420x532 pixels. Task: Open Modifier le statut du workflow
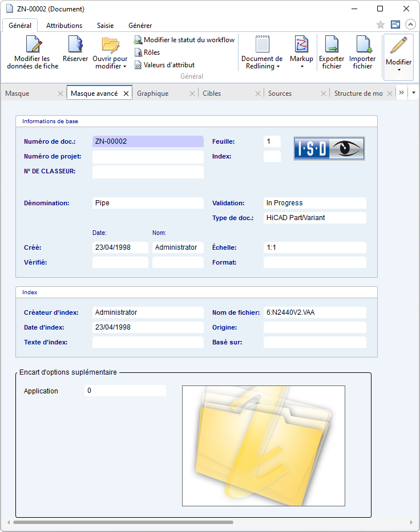pos(184,40)
